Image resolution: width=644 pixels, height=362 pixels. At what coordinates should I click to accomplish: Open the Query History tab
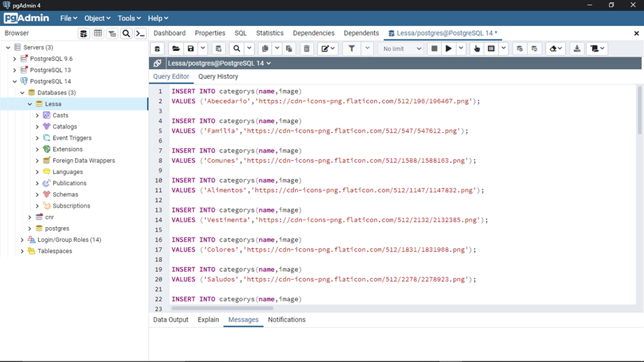click(218, 77)
